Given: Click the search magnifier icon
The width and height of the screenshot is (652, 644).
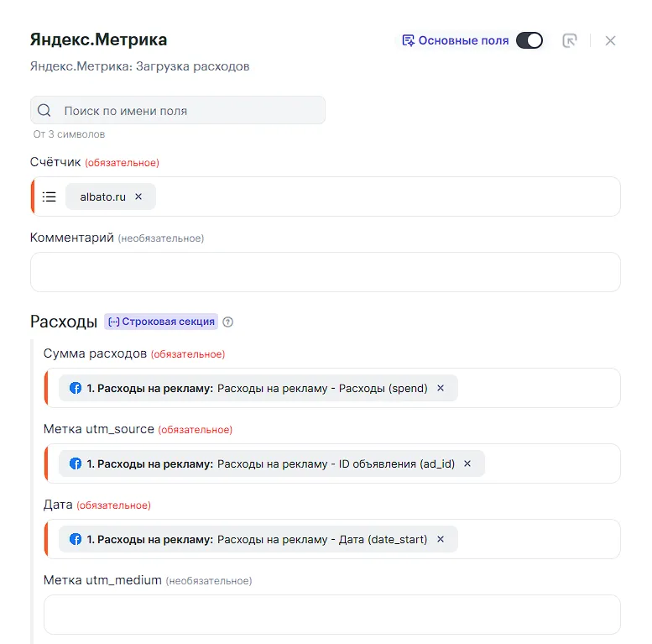Looking at the screenshot, I should coord(44,111).
